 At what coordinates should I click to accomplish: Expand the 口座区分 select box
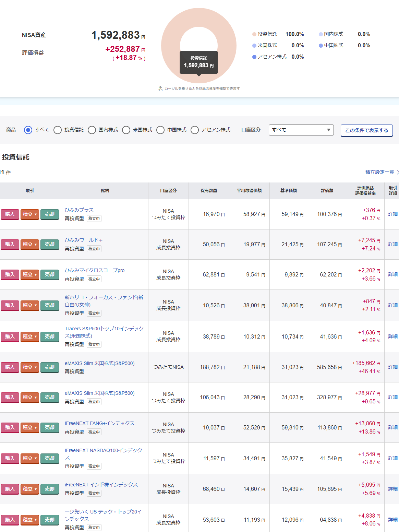pyautogui.click(x=301, y=130)
